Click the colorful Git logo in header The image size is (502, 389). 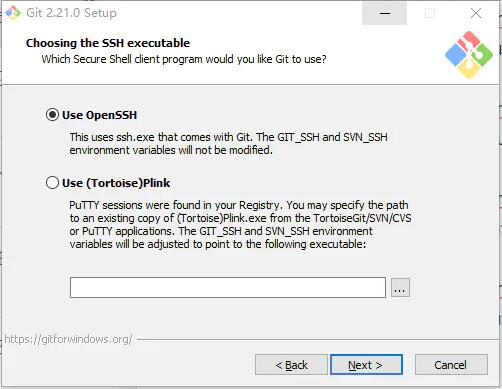[x=469, y=55]
